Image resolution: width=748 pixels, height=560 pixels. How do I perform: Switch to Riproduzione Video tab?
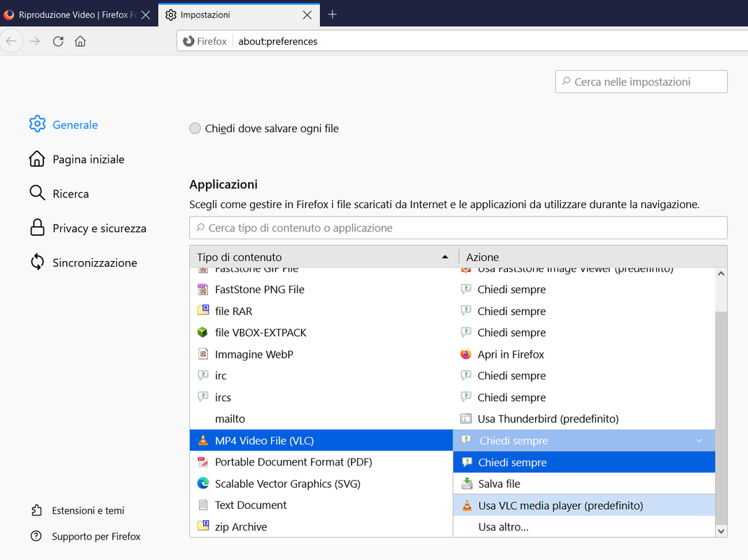[x=78, y=15]
